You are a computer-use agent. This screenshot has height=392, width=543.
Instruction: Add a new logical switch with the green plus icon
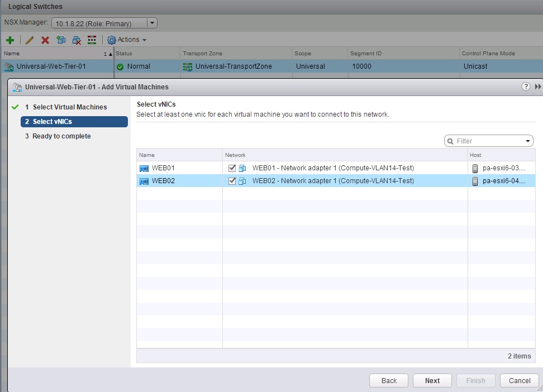click(10, 40)
